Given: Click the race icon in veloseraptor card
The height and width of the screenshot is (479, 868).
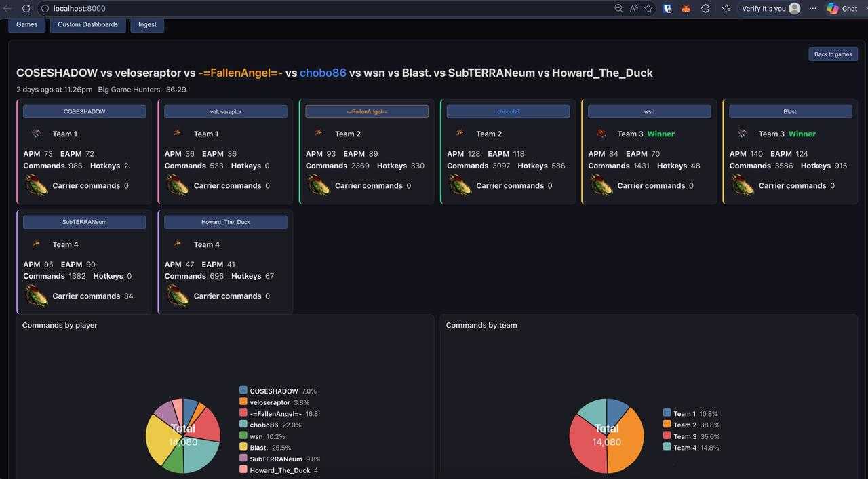Looking at the screenshot, I should (177, 134).
